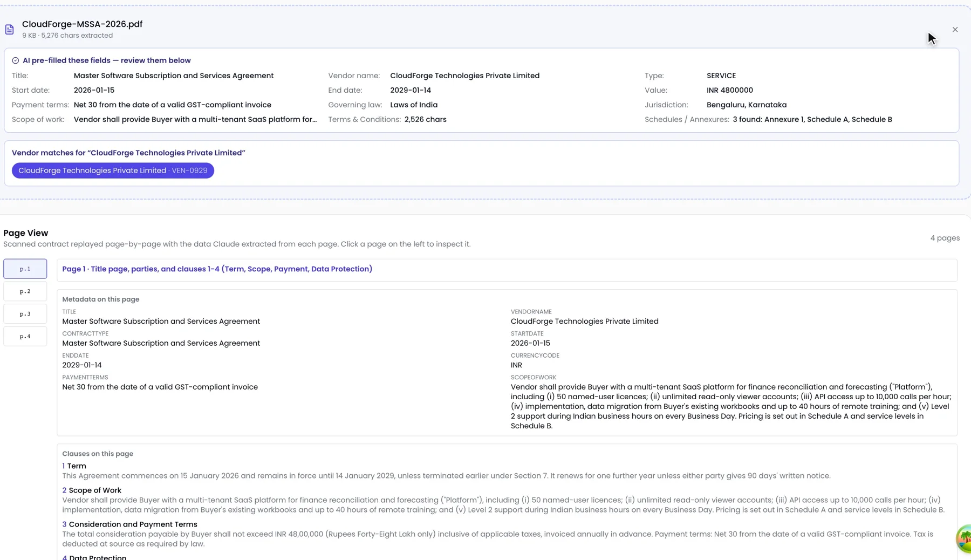Click the Type value SERVICE
971x560 pixels.
coord(721,76)
